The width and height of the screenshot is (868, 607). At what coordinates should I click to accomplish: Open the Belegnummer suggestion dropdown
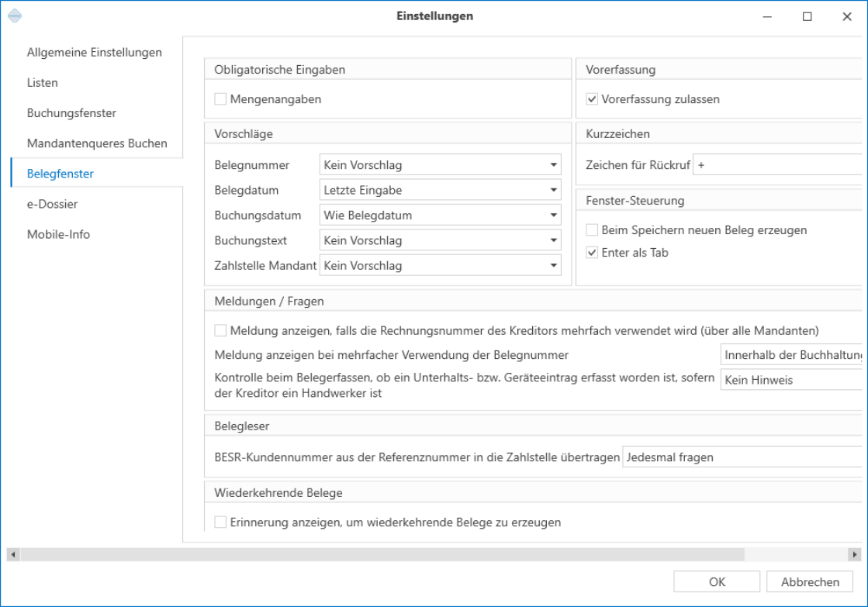[x=440, y=165]
